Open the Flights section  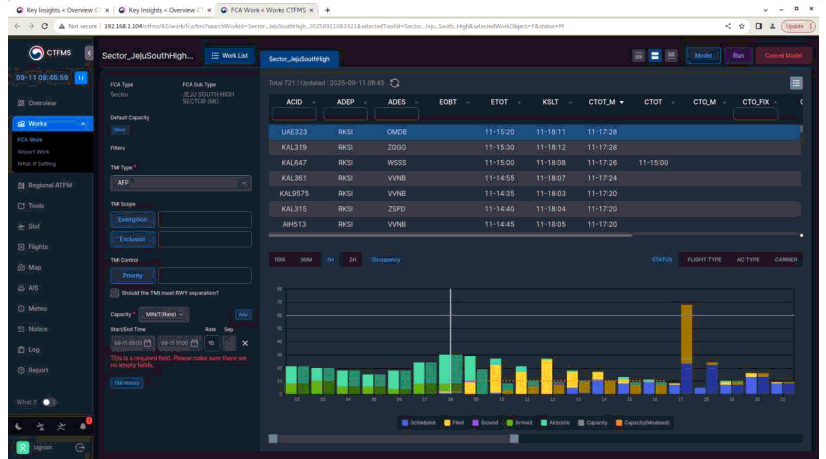click(38, 247)
